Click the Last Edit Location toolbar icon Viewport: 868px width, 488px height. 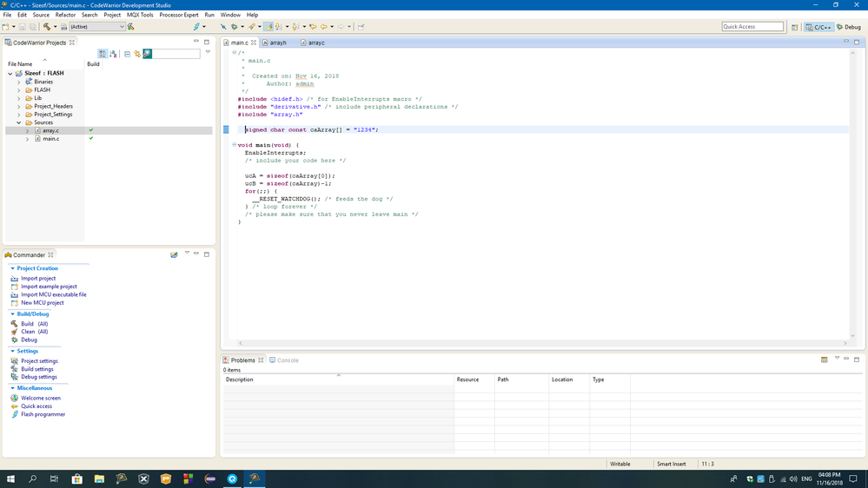click(x=313, y=27)
